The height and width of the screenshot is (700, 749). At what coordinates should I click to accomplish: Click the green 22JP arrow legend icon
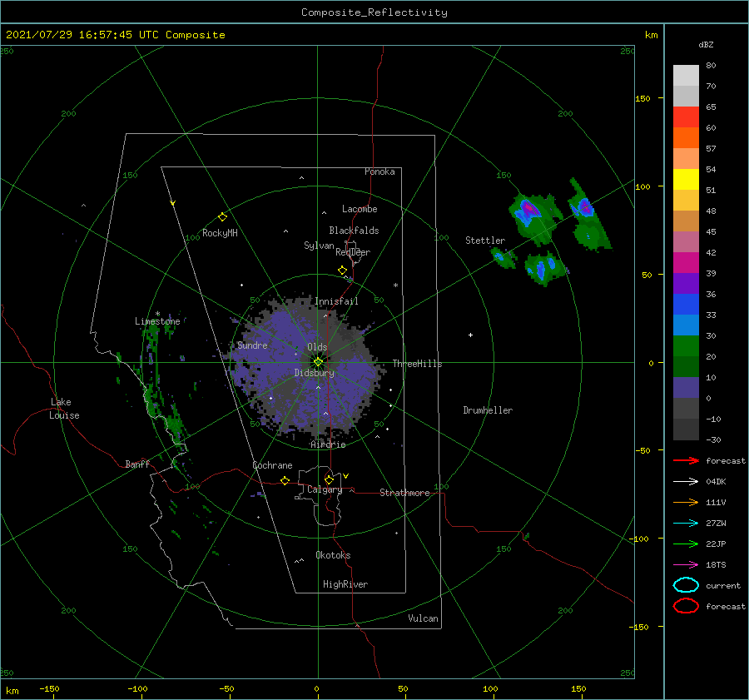point(686,544)
